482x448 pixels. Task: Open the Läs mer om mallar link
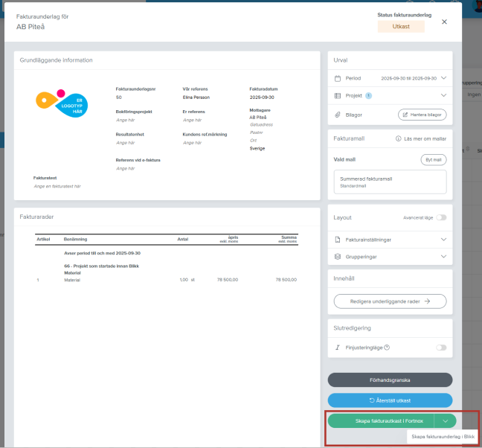click(x=428, y=139)
